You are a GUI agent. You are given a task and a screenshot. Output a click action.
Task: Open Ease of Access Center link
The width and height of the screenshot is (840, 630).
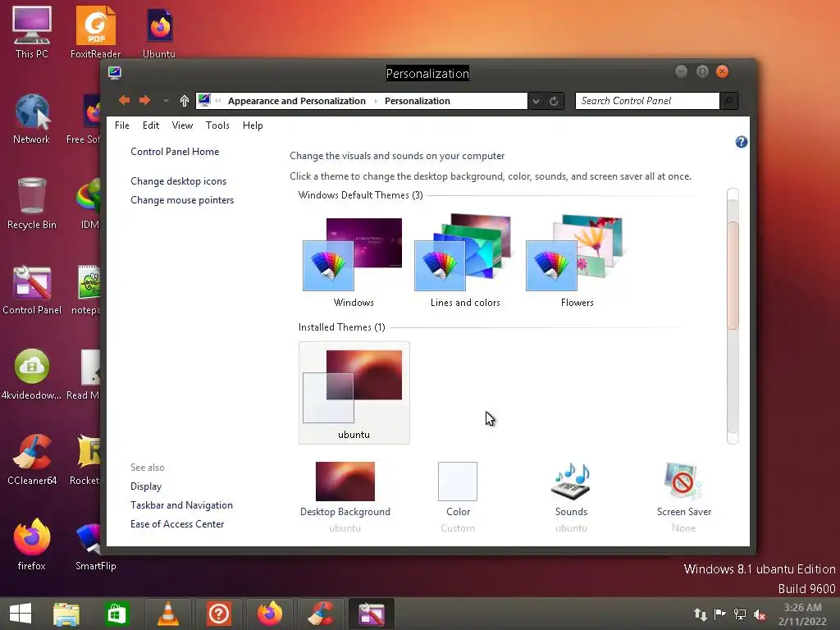[x=177, y=524]
